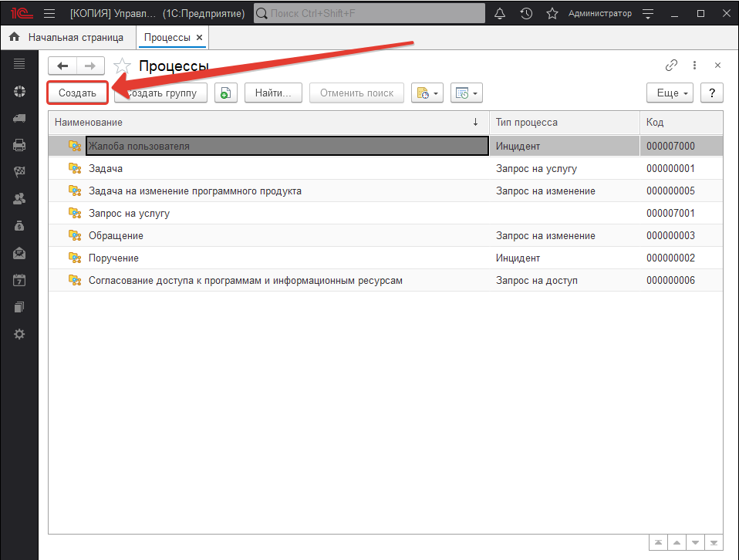739x560 pixels.
Task: Open the printer section in sidebar
Action: (x=19, y=145)
